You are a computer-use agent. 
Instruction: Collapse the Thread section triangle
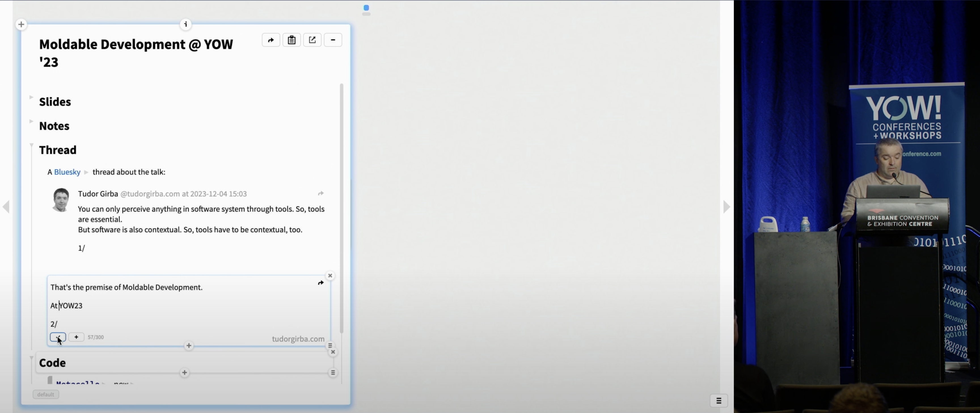31,145
